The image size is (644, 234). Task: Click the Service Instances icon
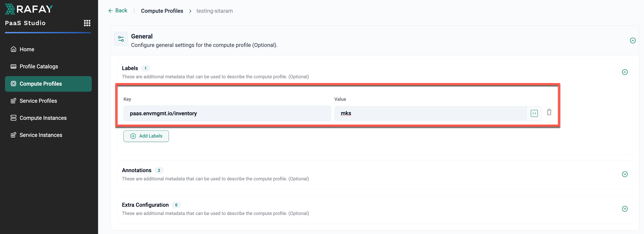14,135
